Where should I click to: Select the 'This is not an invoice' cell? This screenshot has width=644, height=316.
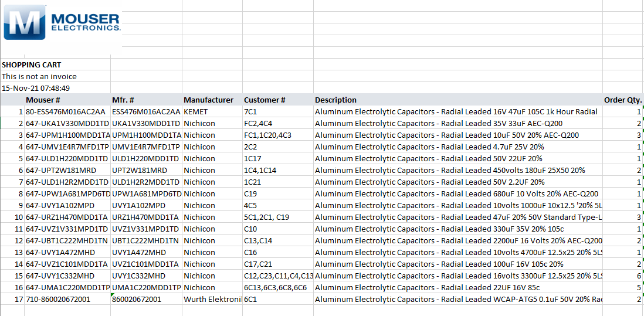pos(39,77)
